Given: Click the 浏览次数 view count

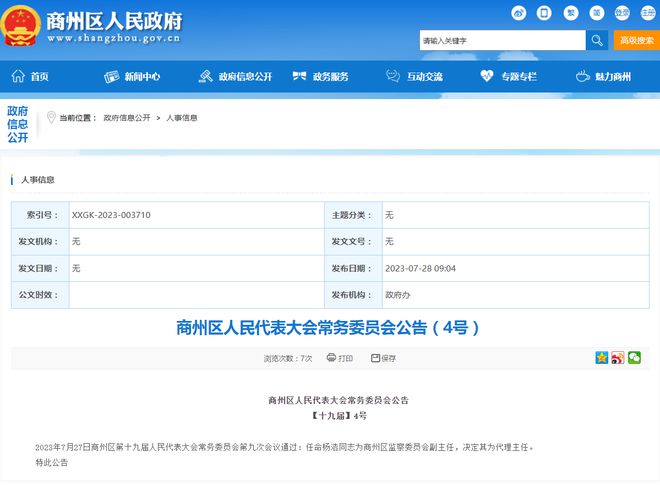Looking at the screenshot, I should (288, 359).
